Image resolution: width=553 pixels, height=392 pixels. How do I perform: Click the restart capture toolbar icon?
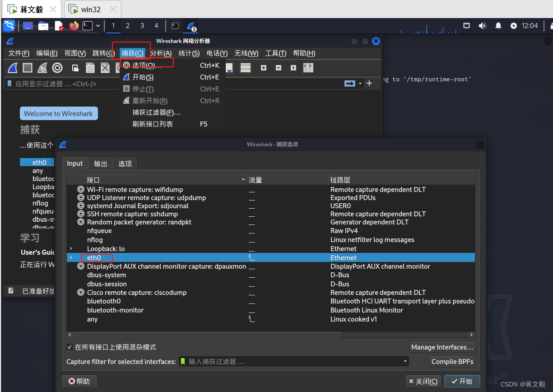pos(42,68)
